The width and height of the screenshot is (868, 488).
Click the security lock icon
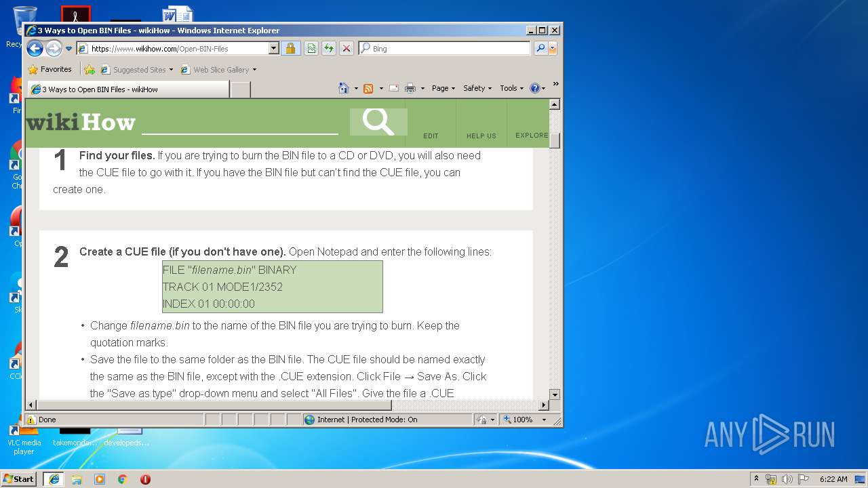pos(290,48)
